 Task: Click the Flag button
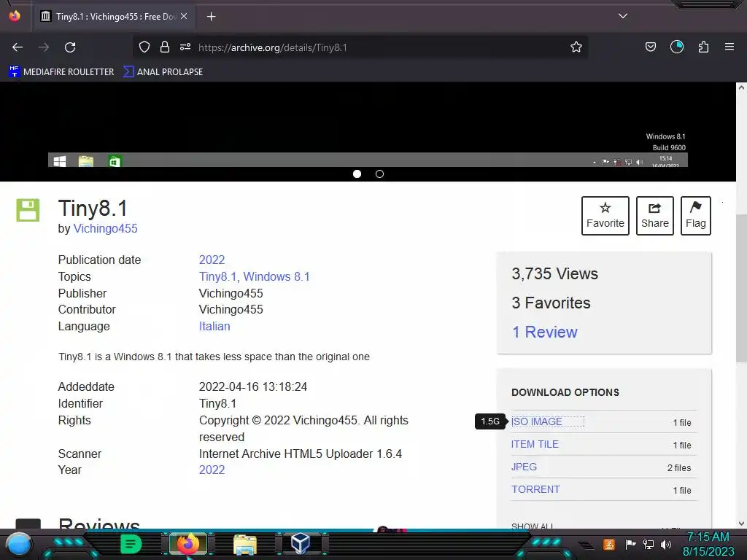coord(695,216)
